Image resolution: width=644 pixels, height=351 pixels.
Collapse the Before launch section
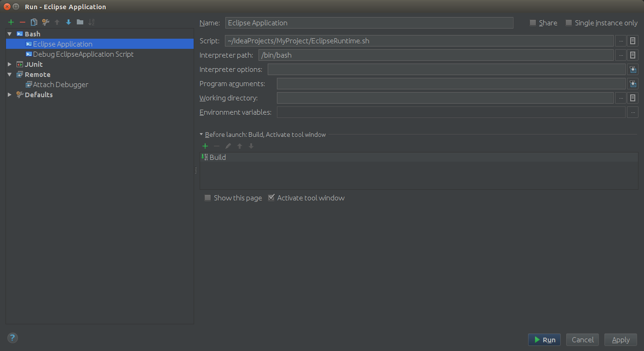[201, 135]
